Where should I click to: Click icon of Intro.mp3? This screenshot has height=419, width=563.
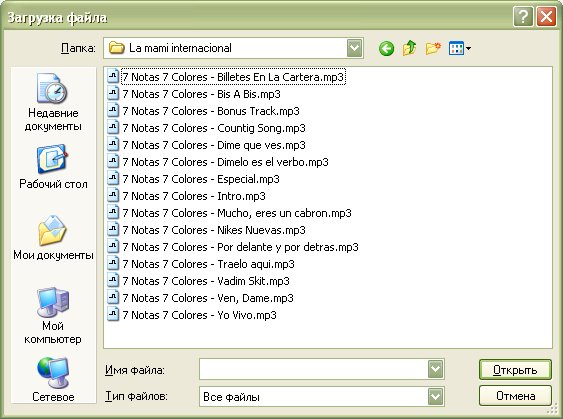coord(113,195)
